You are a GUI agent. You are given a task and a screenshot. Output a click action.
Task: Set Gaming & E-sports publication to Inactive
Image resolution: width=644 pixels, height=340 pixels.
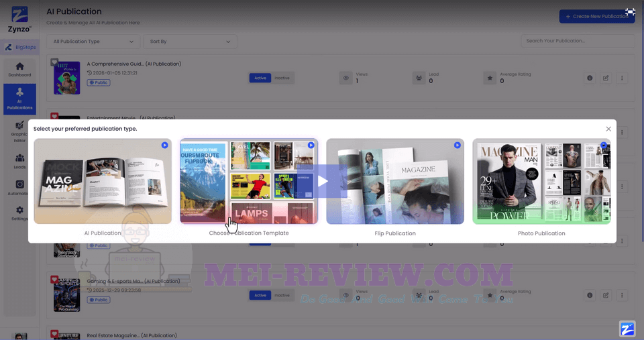tap(282, 295)
